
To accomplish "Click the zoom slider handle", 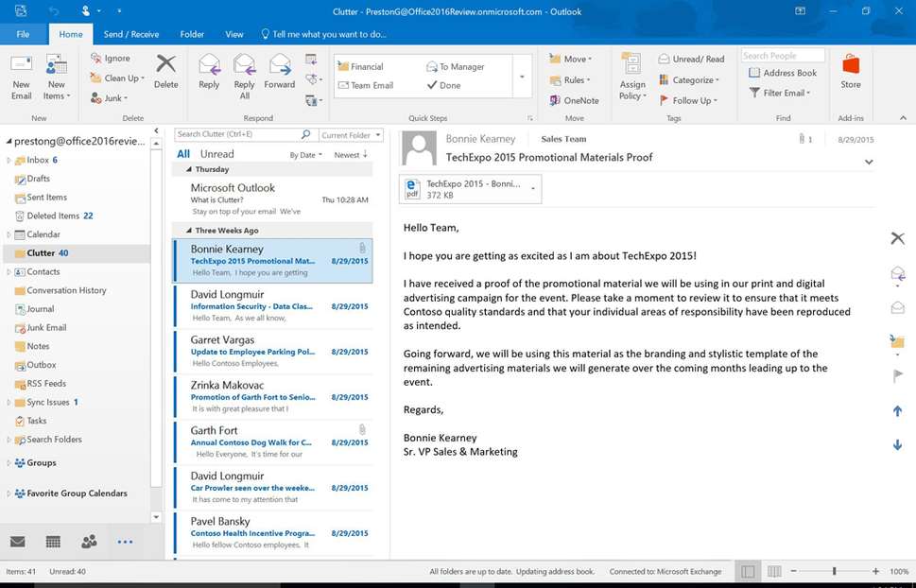I will coord(834,571).
